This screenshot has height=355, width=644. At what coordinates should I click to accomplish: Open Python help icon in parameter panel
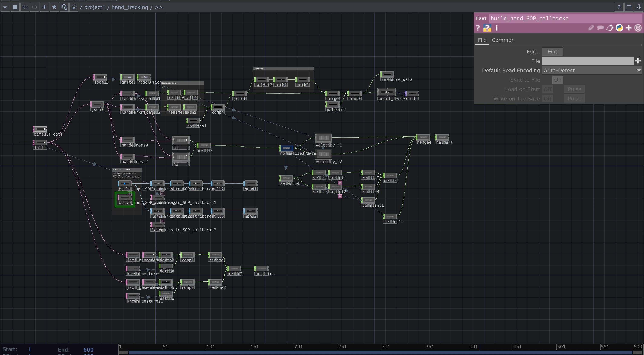pyautogui.click(x=487, y=28)
